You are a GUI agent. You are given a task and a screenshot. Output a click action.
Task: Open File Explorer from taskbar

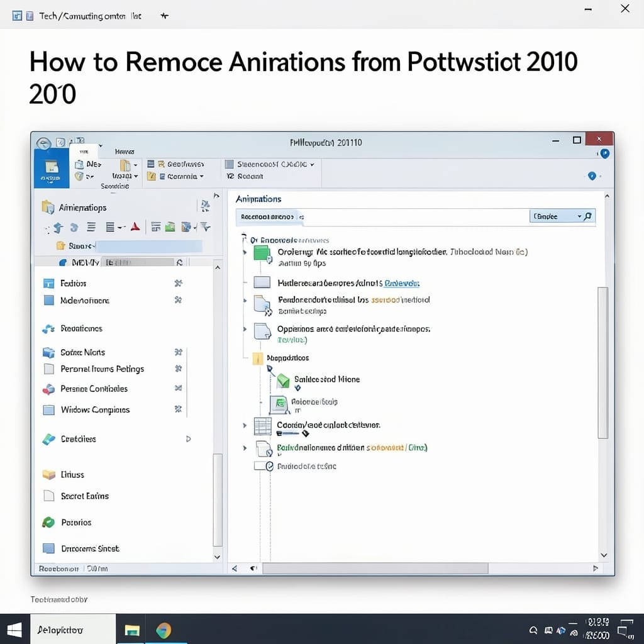tap(132, 630)
